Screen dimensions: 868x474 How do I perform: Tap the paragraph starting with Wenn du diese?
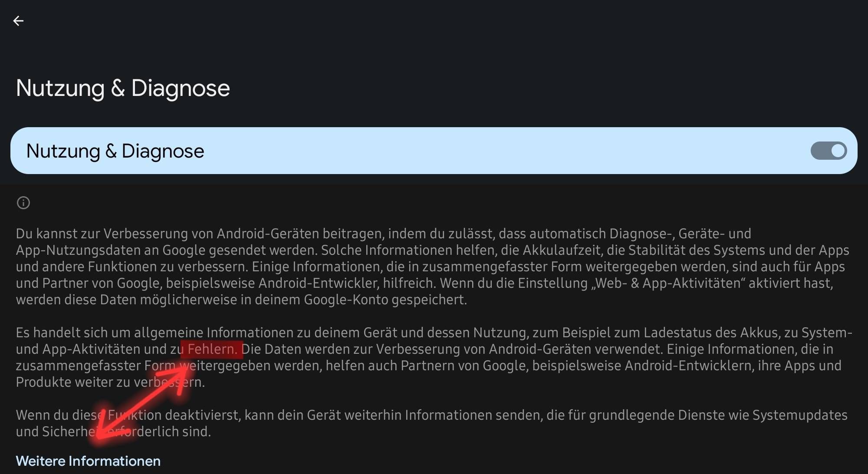[432, 423]
